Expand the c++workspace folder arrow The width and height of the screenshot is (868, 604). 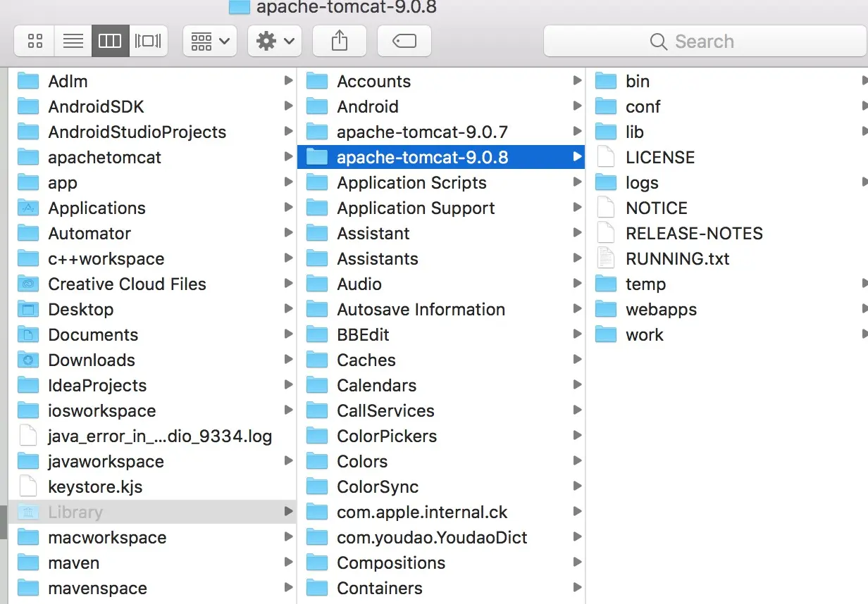288,258
